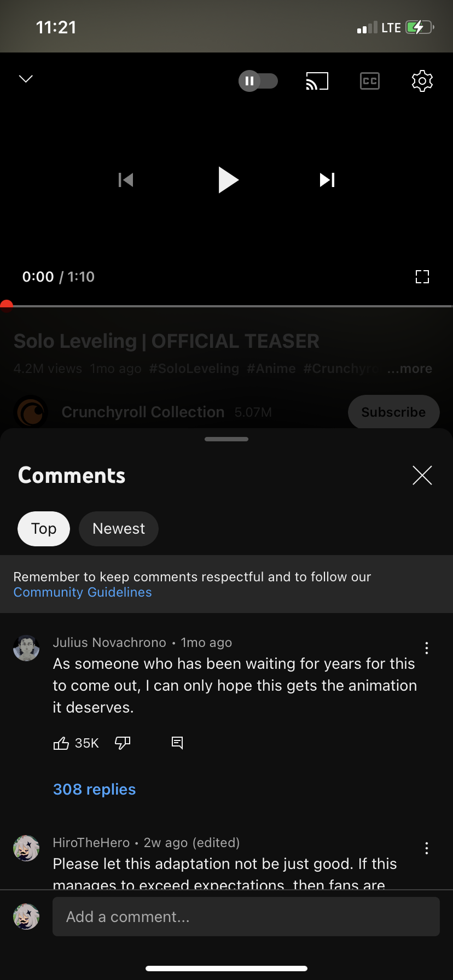The width and height of the screenshot is (453, 980).
Task: Go to previous video
Action: [x=126, y=180]
